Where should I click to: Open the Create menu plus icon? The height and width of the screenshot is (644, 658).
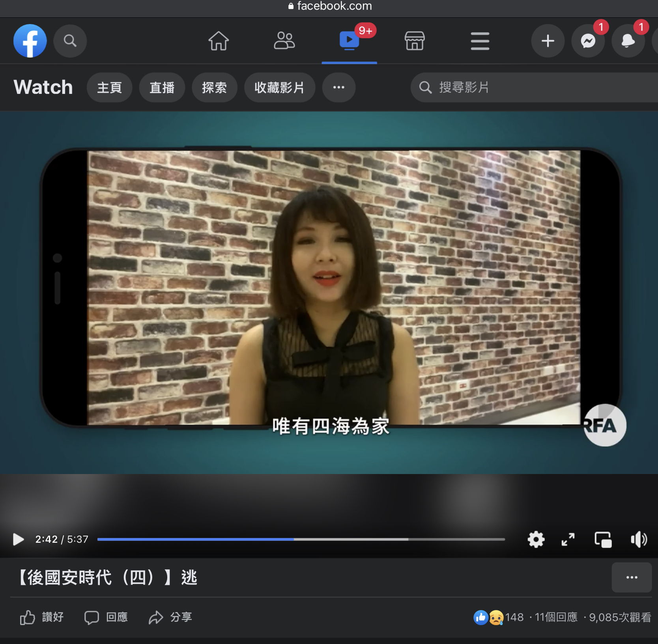(548, 41)
